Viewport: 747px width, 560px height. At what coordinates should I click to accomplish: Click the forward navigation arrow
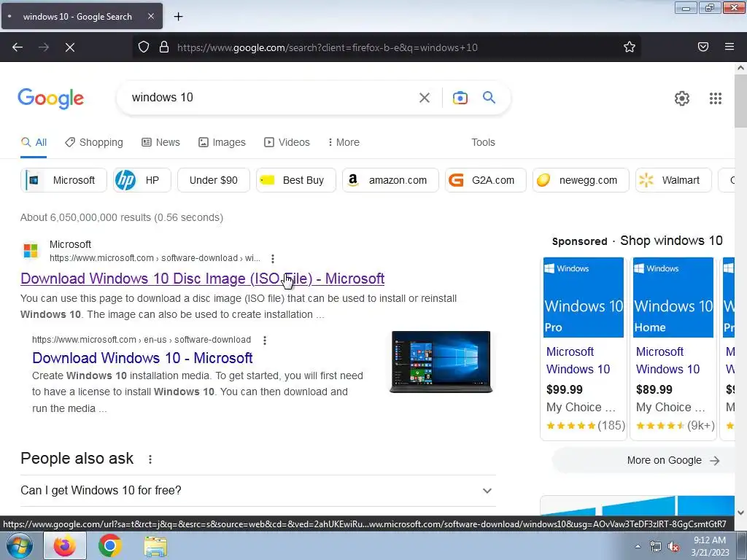pos(44,47)
